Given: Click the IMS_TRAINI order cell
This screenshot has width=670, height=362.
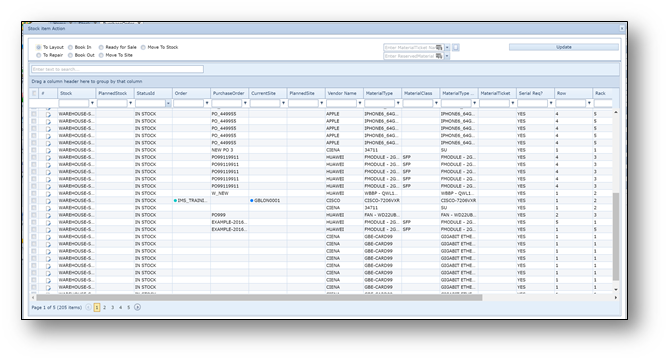Looking at the screenshot, I should (x=191, y=200).
